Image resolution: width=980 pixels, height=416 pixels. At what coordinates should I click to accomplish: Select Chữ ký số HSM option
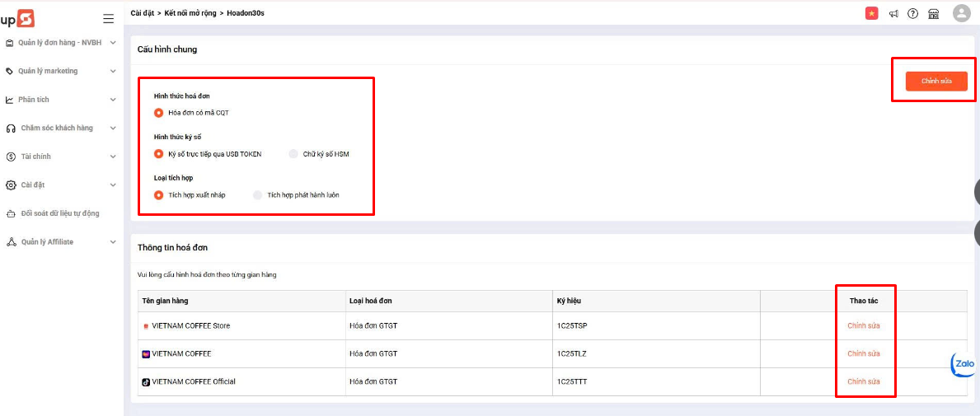(293, 154)
